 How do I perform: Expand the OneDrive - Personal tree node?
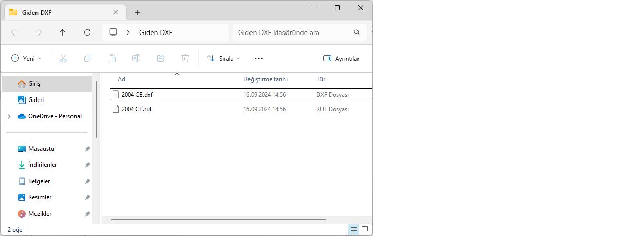click(x=9, y=116)
